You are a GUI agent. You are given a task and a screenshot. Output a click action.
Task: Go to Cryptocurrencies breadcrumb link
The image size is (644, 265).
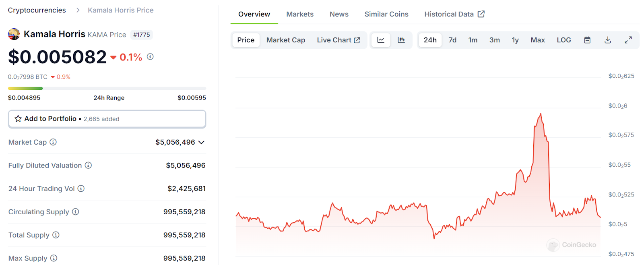37,10
